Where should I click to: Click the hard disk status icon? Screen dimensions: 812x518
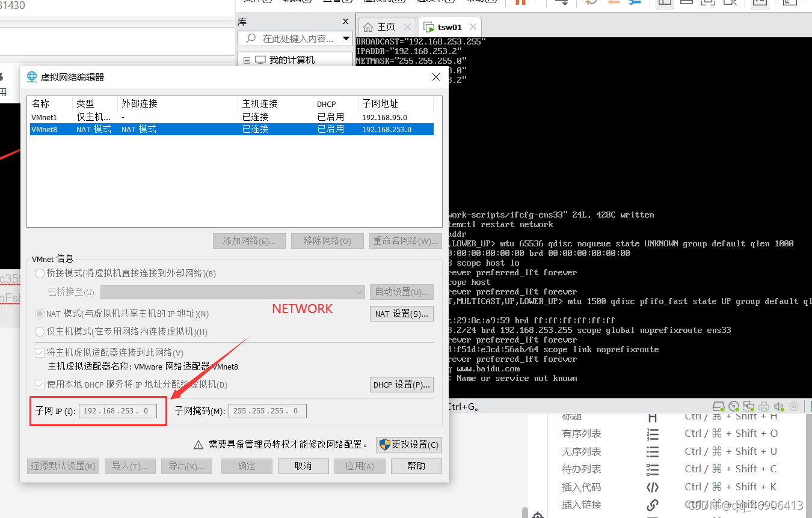(x=719, y=407)
